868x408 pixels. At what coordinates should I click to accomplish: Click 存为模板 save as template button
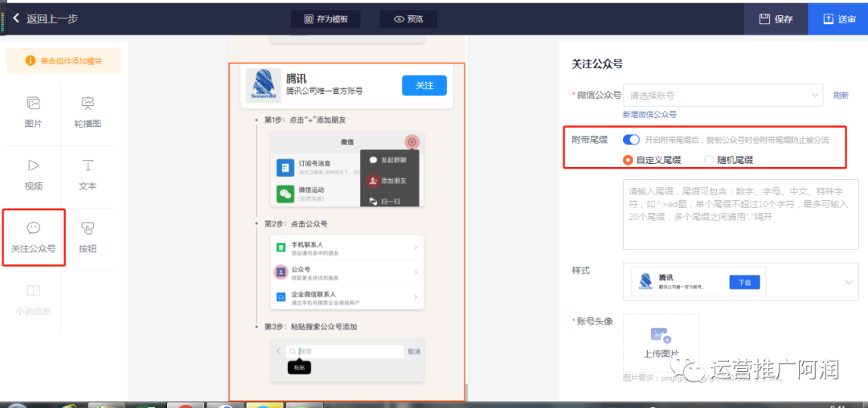[325, 18]
